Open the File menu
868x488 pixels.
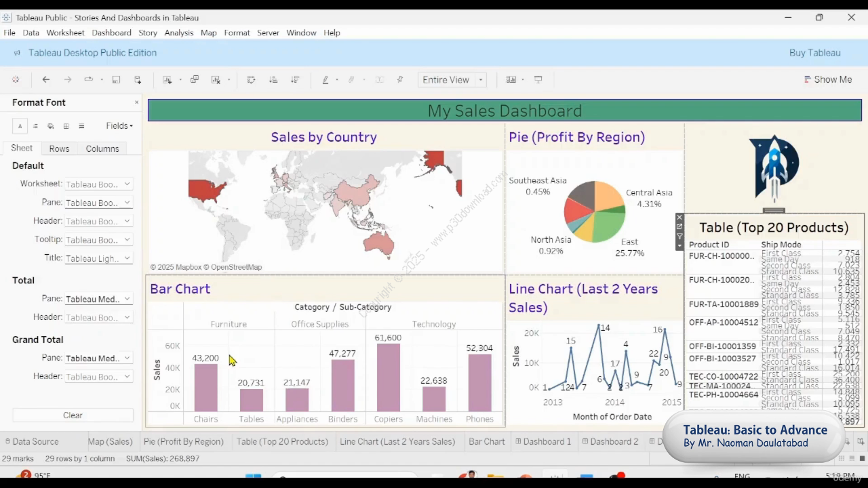(x=9, y=33)
